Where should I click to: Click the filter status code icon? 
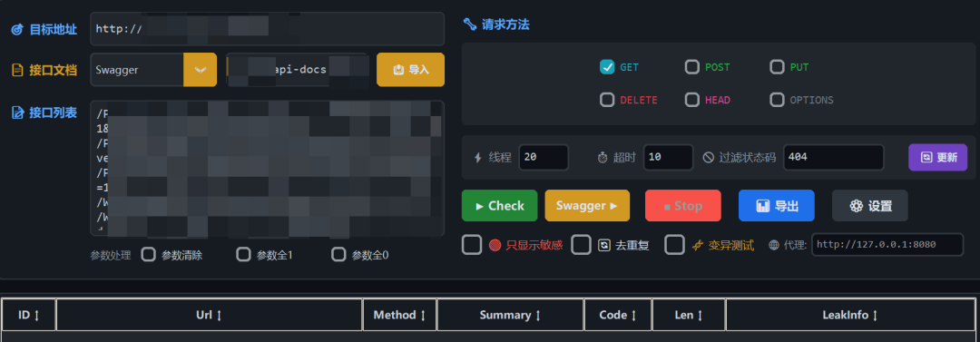(x=708, y=158)
